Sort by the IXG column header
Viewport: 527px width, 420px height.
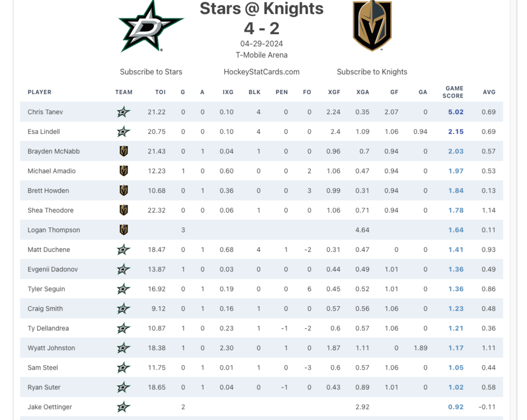[228, 92]
